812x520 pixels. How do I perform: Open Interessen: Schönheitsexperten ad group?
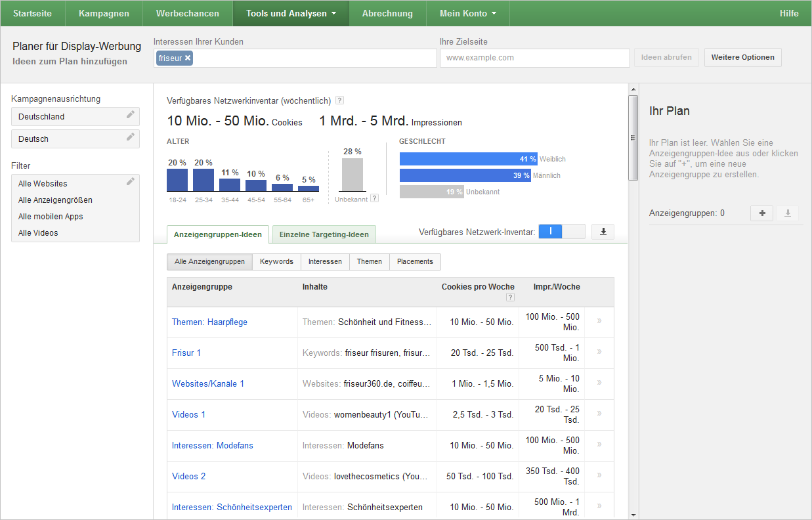click(x=232, y=507)
